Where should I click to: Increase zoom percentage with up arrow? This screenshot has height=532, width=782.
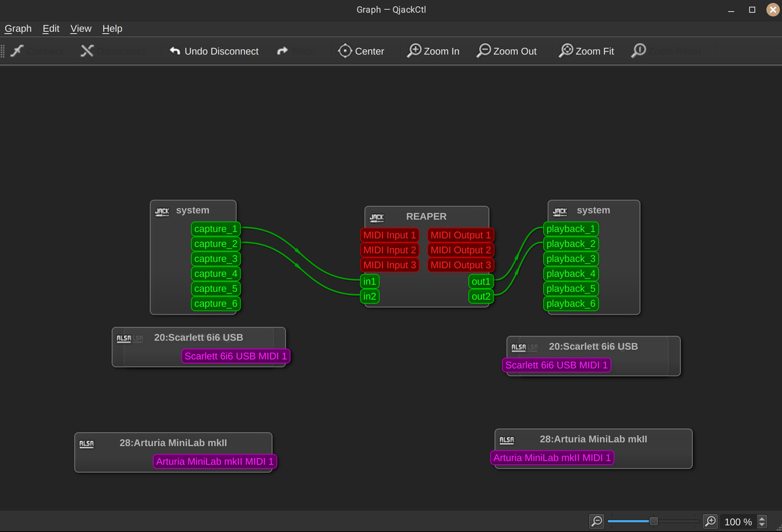click(762, 519)
